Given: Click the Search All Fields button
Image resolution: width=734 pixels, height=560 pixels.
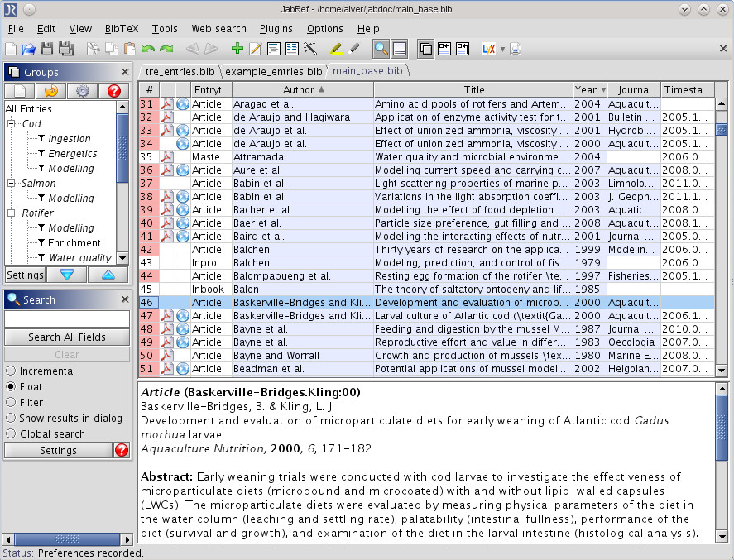Looking at the screenshot, I should pyautogui.click(x=67, y=337).
